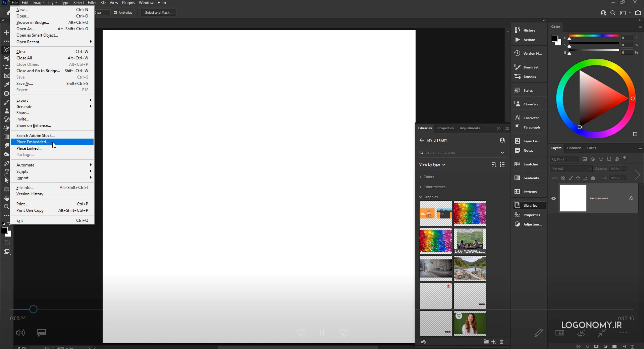Select the Zoom tool
This screenshot has height=349, width=644.
tap(6, 207)
